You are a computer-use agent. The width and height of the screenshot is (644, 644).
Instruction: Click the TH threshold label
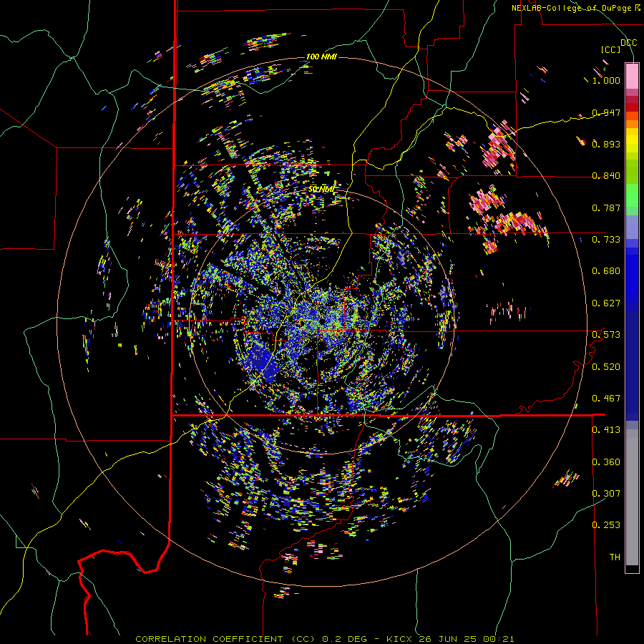(x=615, y=557)
